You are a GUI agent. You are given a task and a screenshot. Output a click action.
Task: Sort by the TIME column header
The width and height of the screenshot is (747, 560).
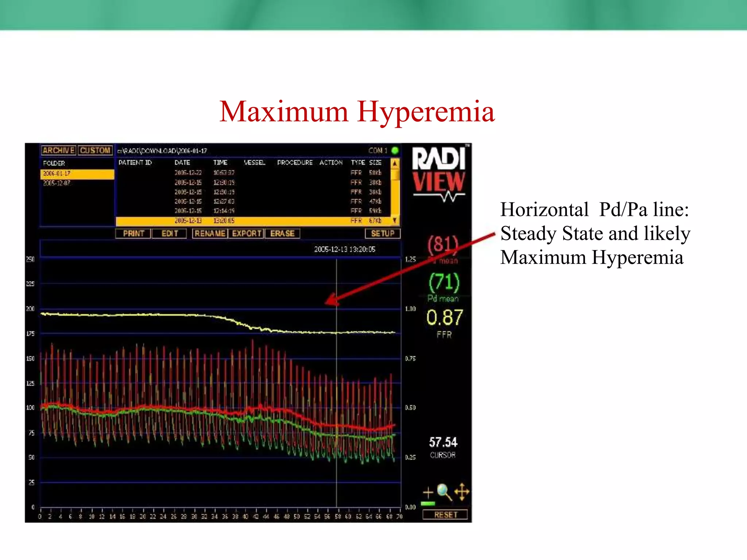coord(220,163)
